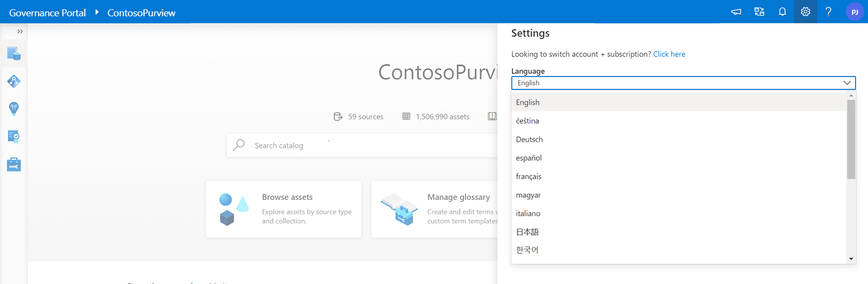Select italiano from the language list
Screen dimensions: 868x284
coord(679,213)
